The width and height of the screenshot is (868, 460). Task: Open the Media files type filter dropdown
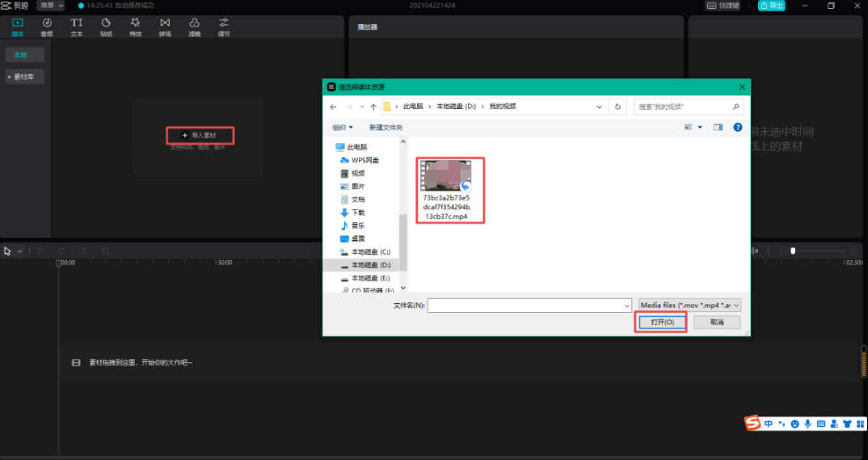[x=689, y=305]
